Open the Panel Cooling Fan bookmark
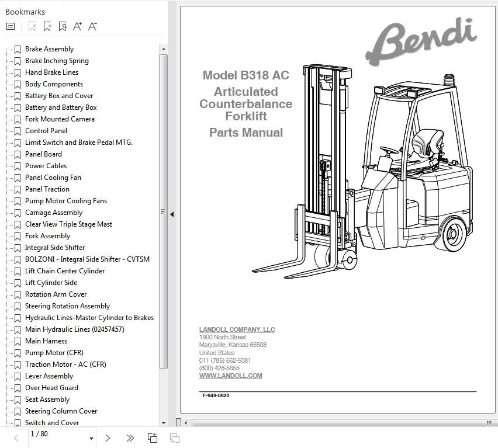This screenshot has width=498, height=448. [x=53, y=178]
